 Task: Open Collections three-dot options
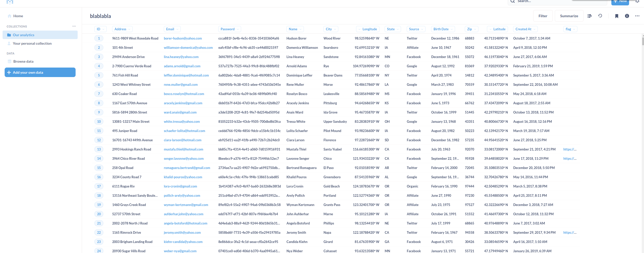coord(74,26)
